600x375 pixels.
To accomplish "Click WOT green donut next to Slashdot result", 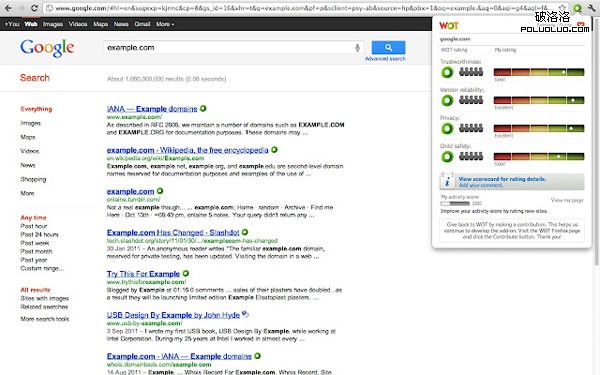I will 245,232.
